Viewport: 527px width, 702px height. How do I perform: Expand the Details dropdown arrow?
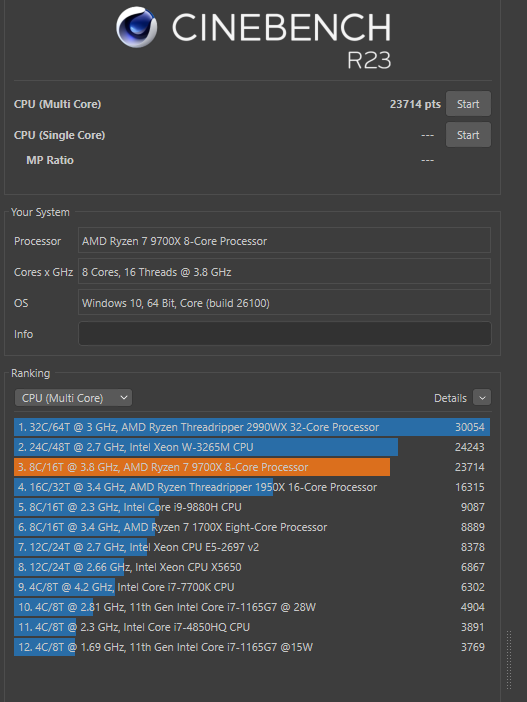(482, 398)
